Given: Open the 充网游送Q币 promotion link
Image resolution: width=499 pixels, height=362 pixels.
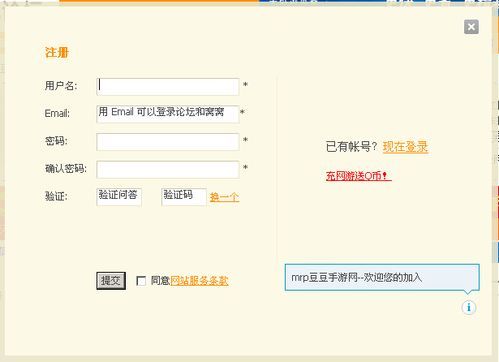Looking at the screenshot, I should pos(359,176).
